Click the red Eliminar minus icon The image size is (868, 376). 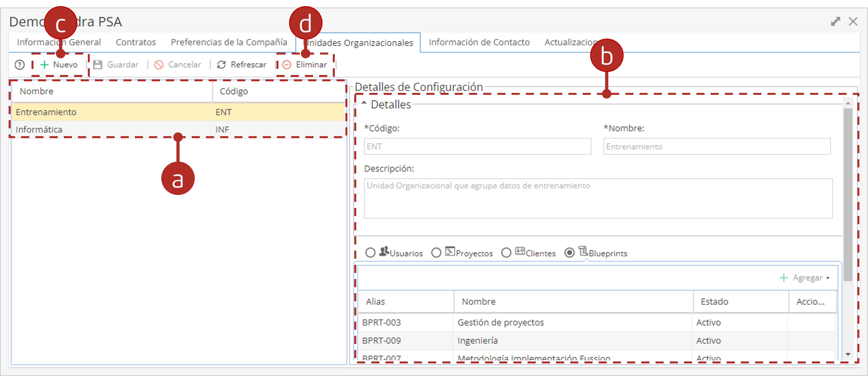point(287,65)
